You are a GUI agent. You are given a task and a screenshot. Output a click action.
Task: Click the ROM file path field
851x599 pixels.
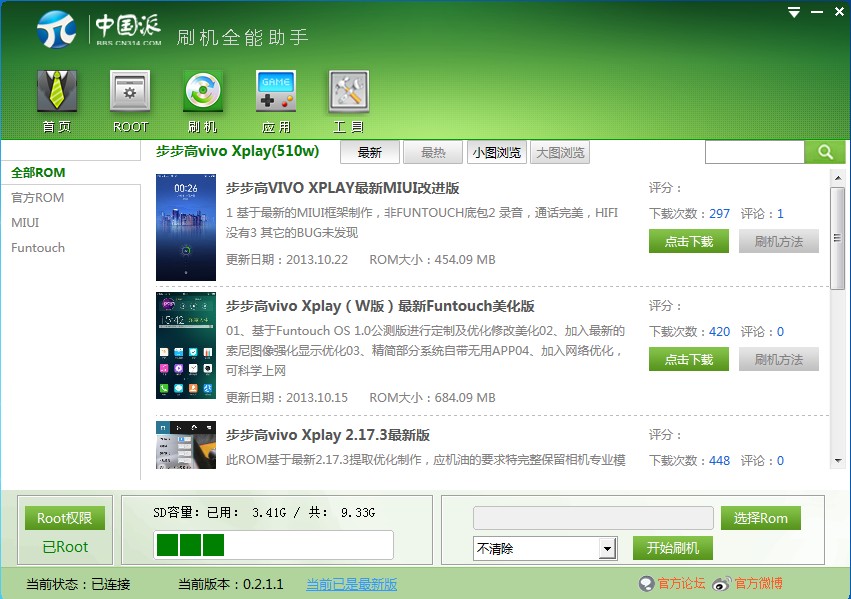pyautogui.click(x=593, y=518)
